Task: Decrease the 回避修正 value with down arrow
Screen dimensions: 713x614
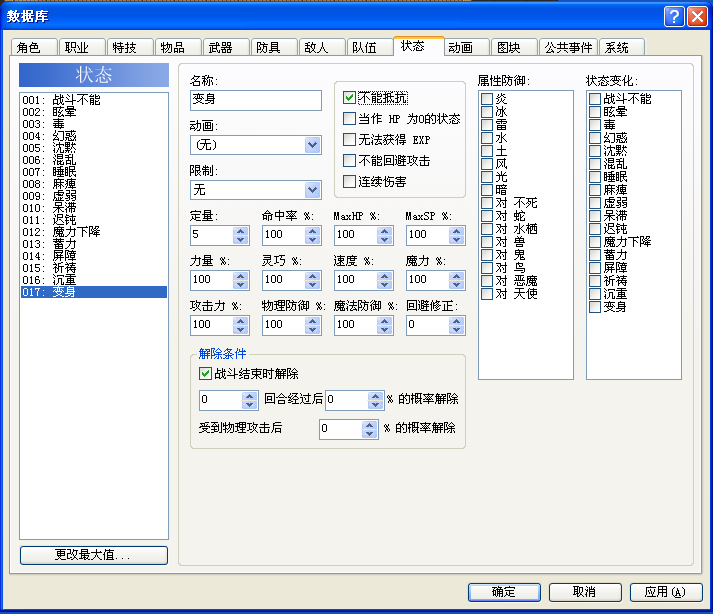Action: click(456, 330)
